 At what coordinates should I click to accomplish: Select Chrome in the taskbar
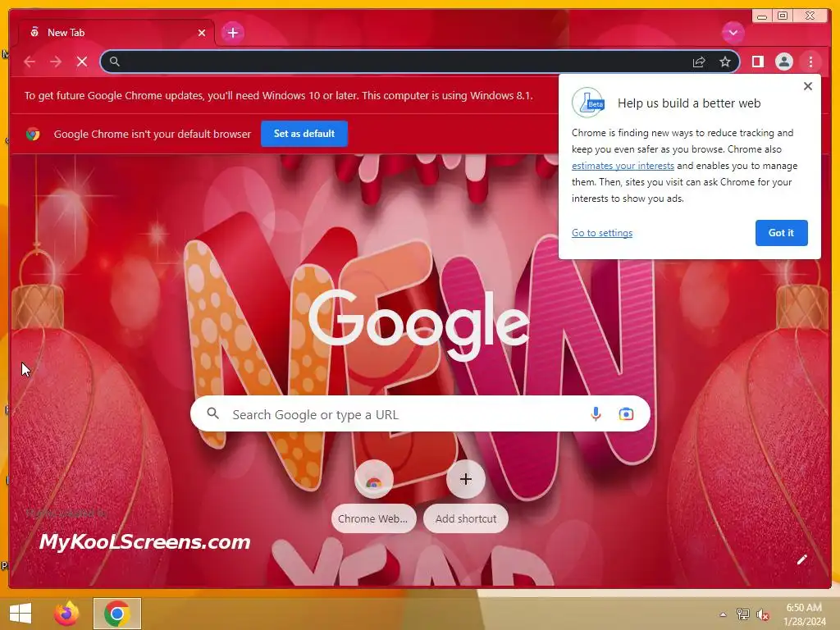[116, 614]
